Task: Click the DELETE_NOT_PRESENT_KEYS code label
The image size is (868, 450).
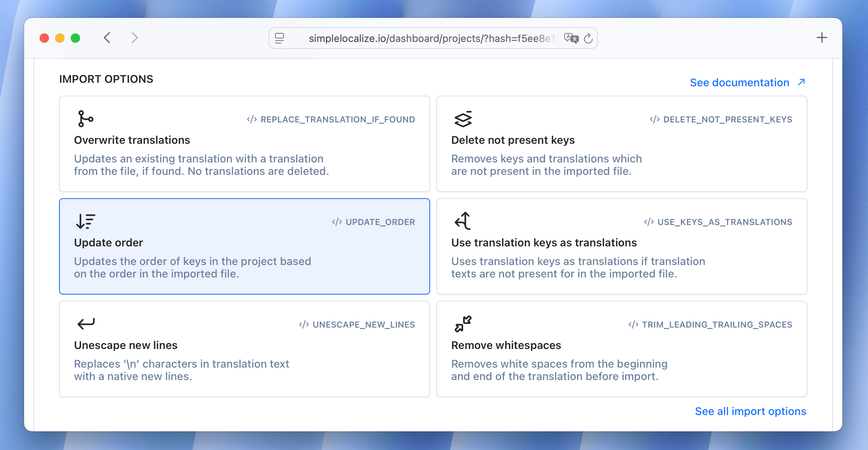Action: click(727, 119)
